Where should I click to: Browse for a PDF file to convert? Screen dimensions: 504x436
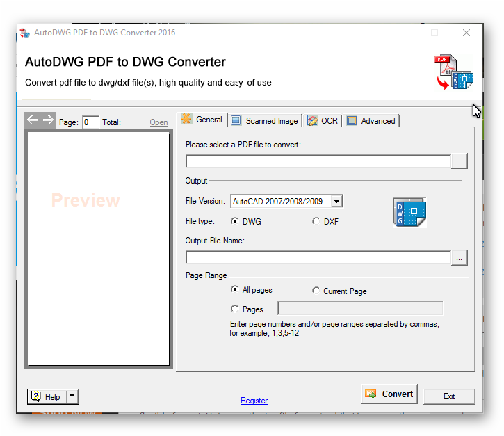coord(460,161)
